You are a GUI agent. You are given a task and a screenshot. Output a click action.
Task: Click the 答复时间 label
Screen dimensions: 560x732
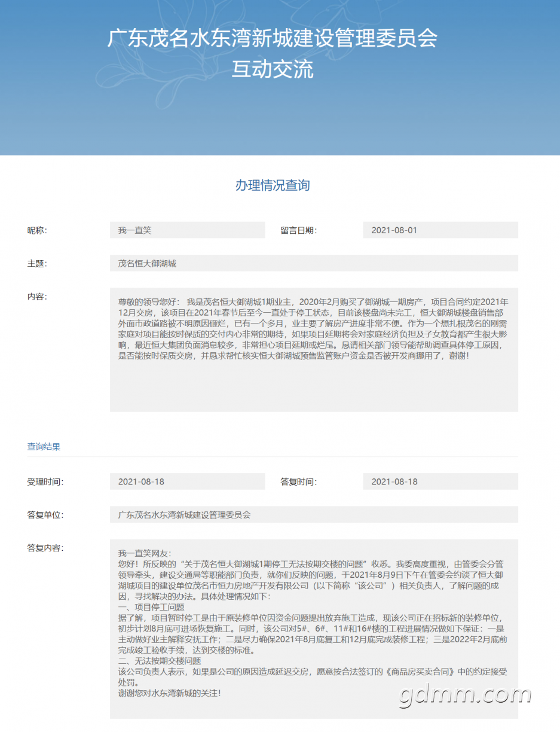click(298, 482)
